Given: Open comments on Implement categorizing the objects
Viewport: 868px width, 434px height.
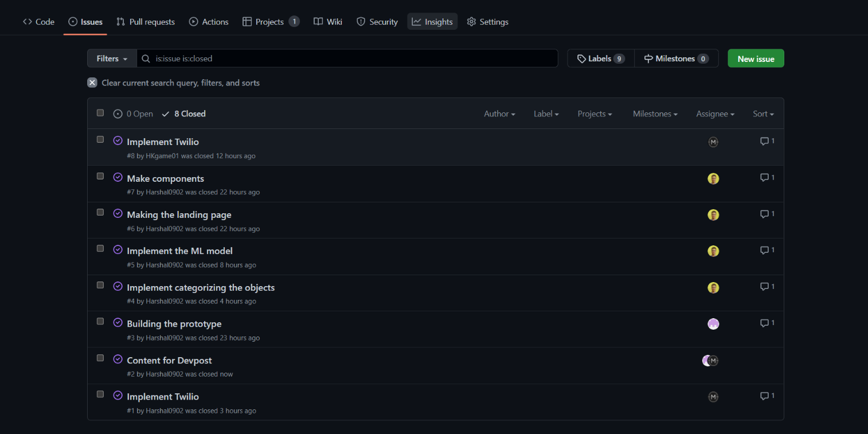Looking at the screenshot, I should click(x=767, y=287).
